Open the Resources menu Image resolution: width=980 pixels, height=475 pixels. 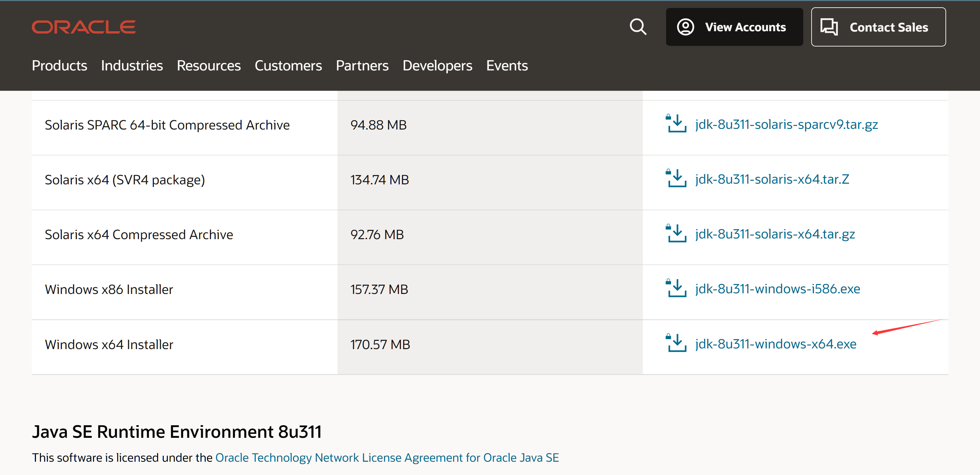209,65
